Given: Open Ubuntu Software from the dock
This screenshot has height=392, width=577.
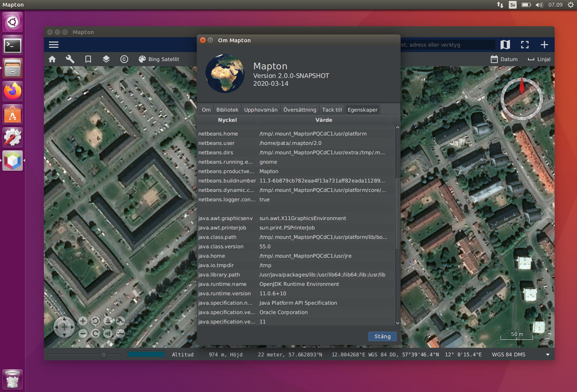Looking at the screenshot, I should click(13, 114).
